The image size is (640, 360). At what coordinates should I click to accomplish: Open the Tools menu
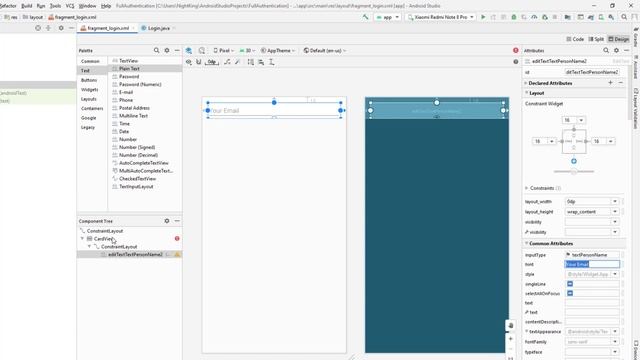click(55, 6)
